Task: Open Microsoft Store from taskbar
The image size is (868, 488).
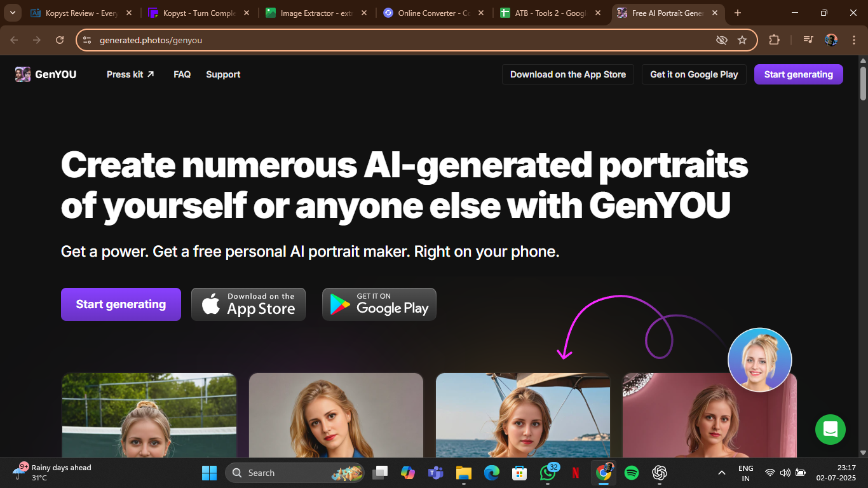Action: (520, 473)
